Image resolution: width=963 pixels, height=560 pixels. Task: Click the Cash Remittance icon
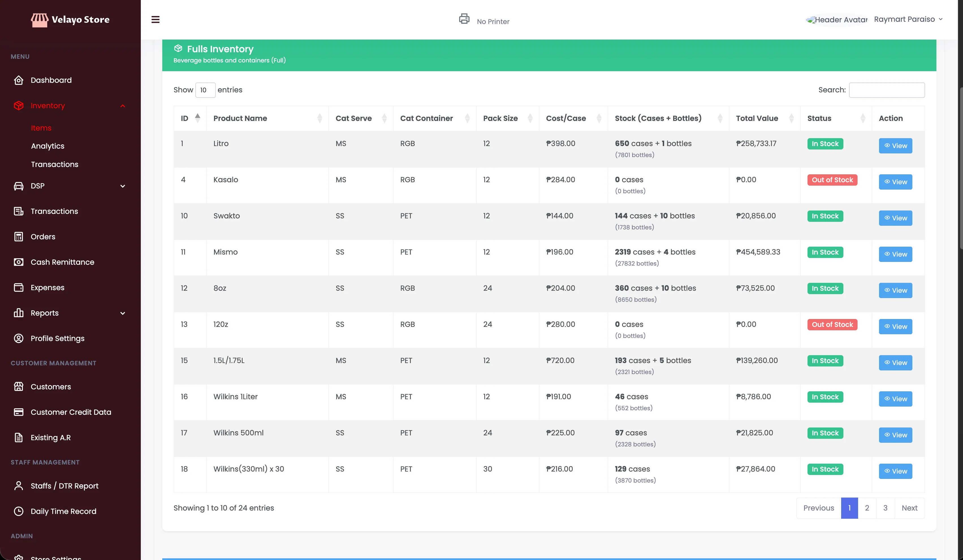(x=18, y=262)
